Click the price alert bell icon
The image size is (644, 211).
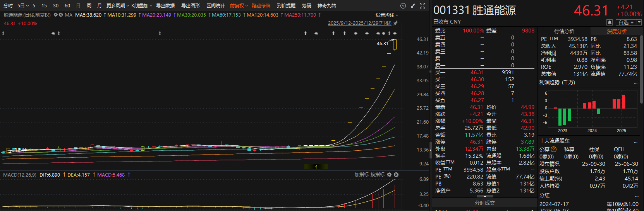pyautogui.click(x=610, y=22)
